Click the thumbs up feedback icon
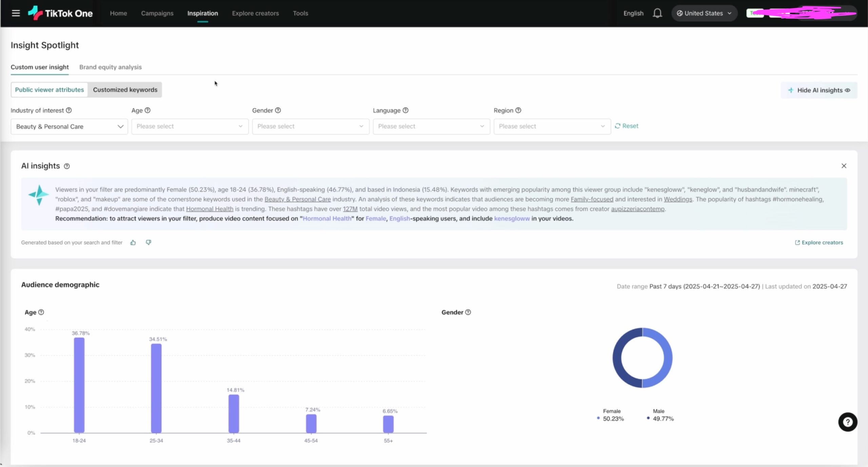 [133, 242]
